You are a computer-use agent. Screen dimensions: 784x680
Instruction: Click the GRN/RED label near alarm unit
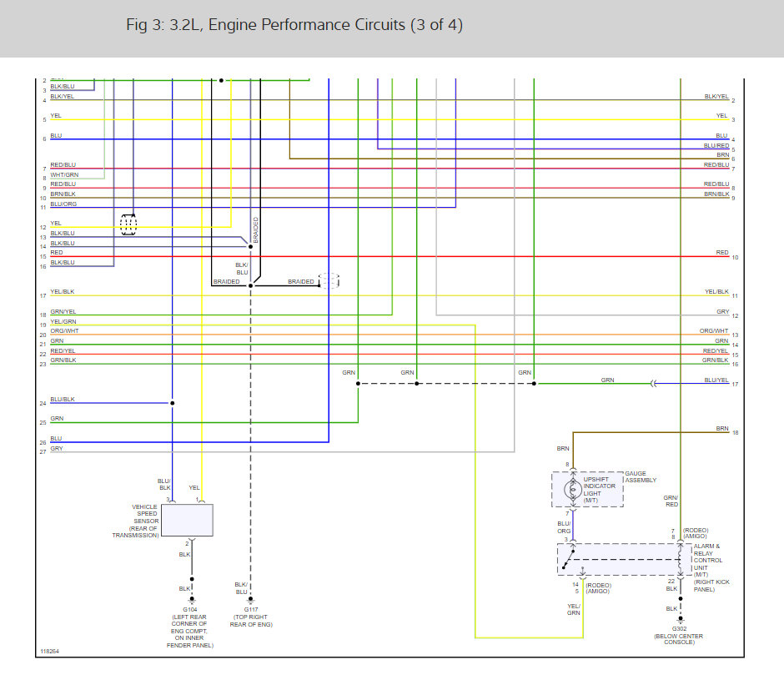[671, 501]
